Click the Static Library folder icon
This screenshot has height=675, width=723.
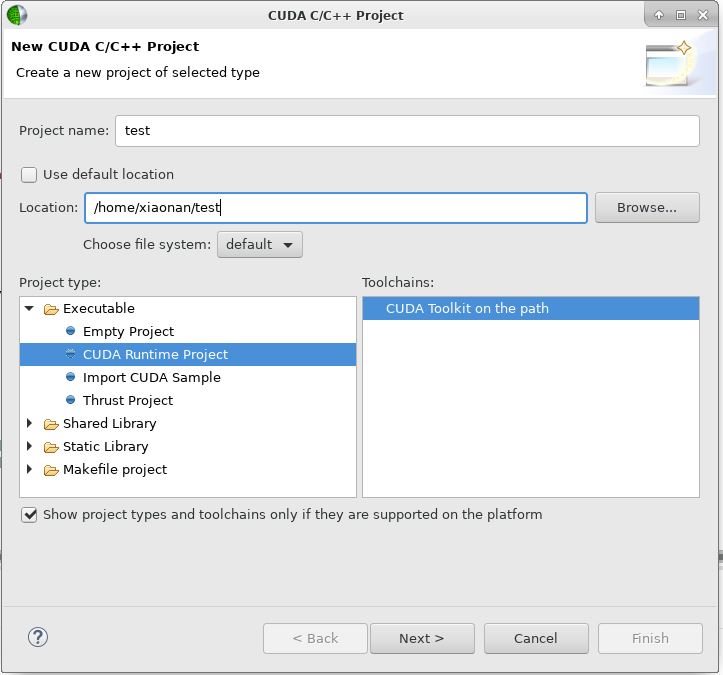click(51, 447)
